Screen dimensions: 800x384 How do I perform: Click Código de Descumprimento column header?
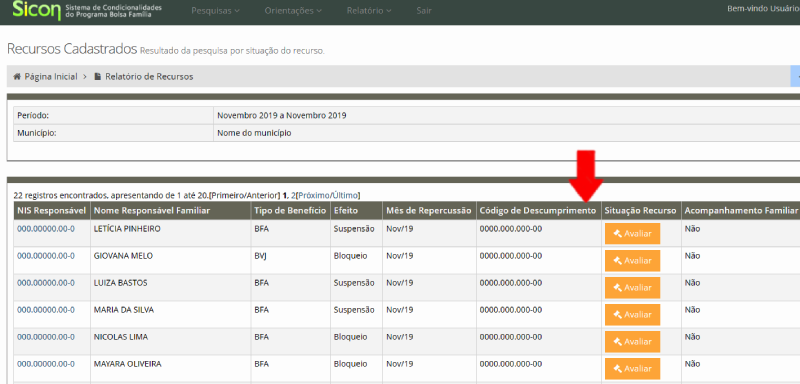538,211
